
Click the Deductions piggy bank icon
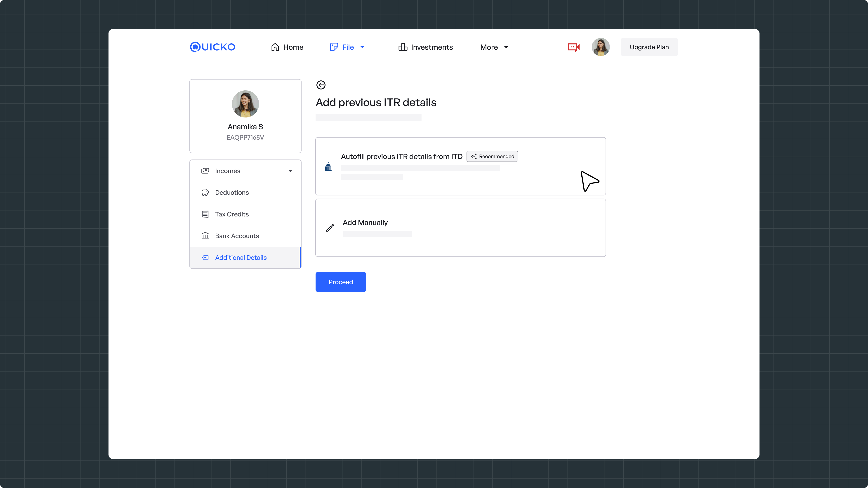tap(205, 192)
